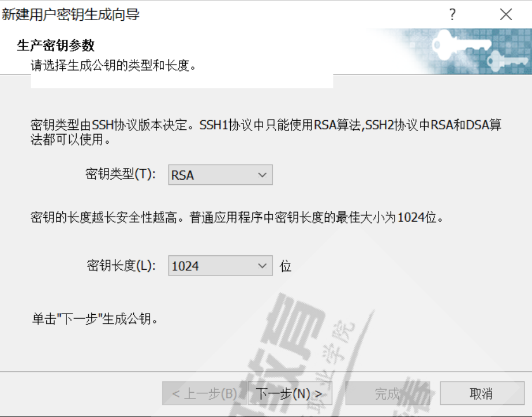Click the greyed-out 完成 button
This screenshot has width=532, height=417.
point(388,393)
